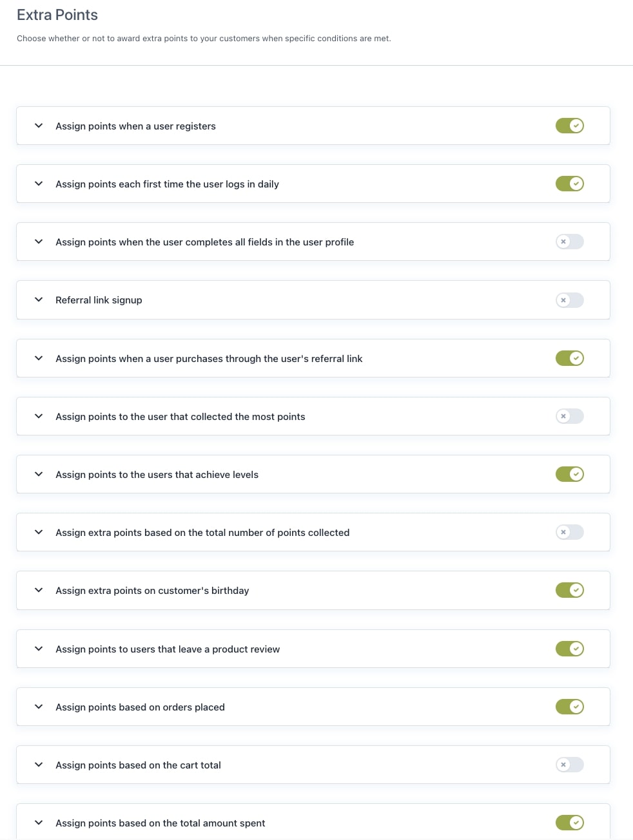Click the customer's birthday row title
The width and height of the screenshot is (633, 840).
[x=152, y=591]
